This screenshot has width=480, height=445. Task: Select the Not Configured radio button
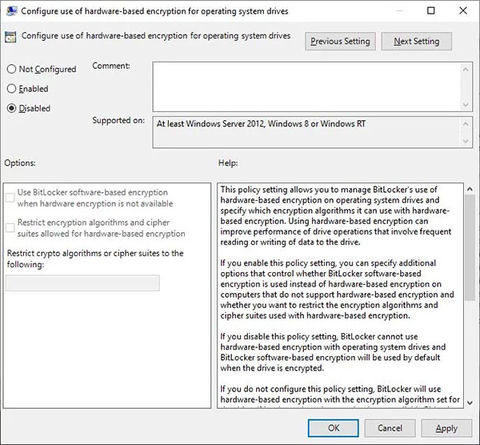pyautogui.click(x=11, y=69)
